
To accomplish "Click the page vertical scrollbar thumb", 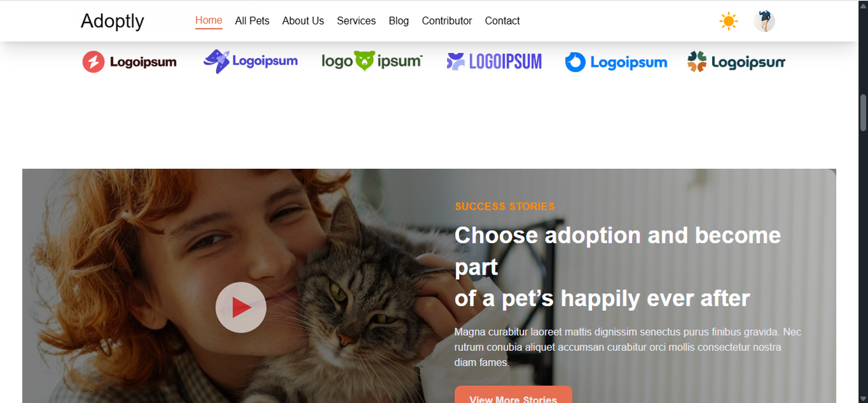I will pyautogui.click(x=863, y=113).
